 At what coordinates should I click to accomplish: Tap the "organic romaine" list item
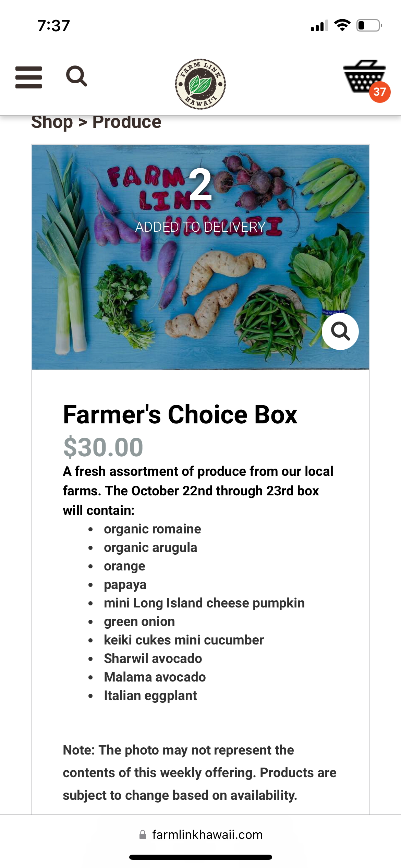click(152, 529)
